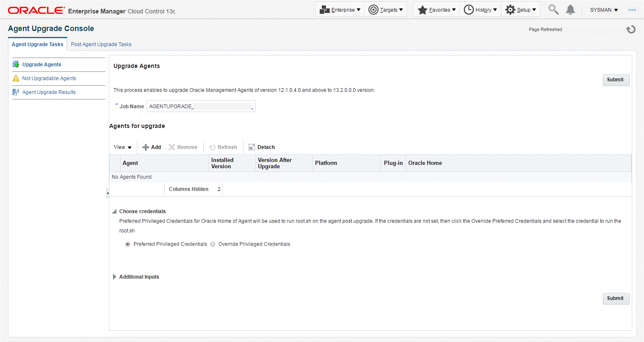This screenshot has height=342, width=644.
Task: Click the 'Columns Hidden' label
Action: pos(189,189)
